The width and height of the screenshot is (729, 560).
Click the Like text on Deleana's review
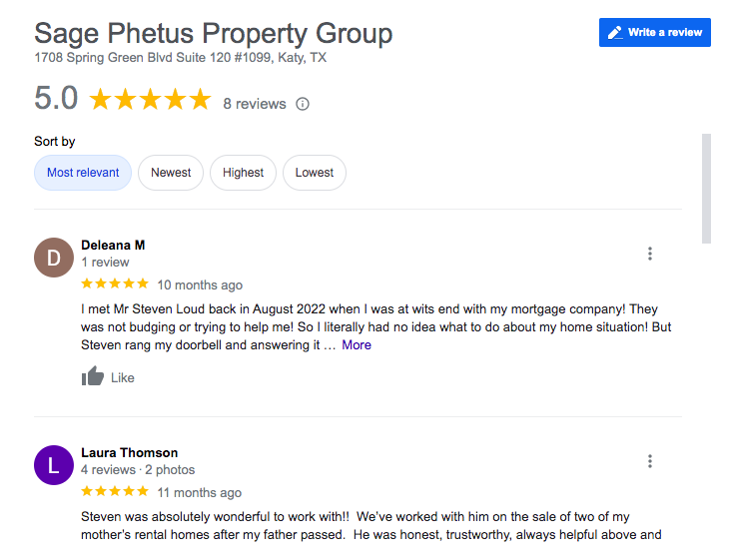coord(122,378)
